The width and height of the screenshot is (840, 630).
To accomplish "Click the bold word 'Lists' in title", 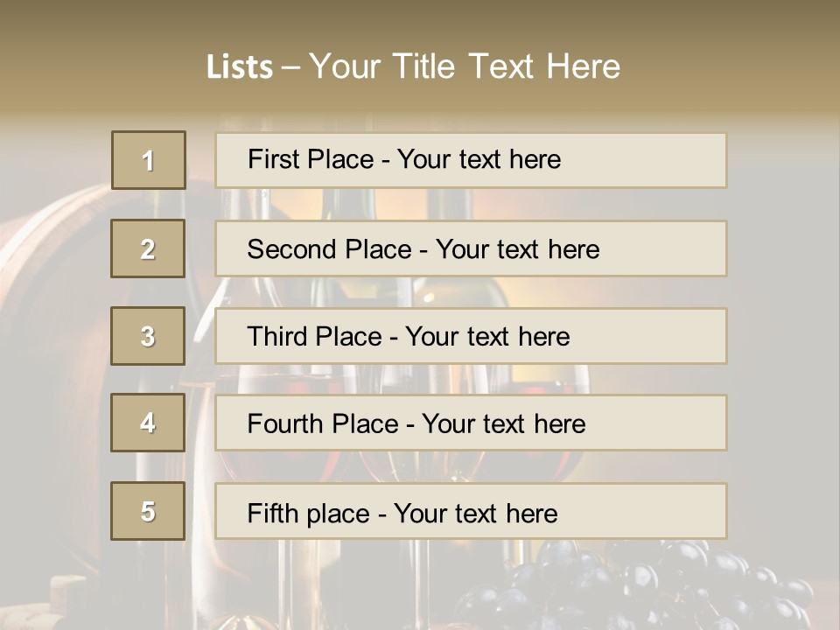I will click(x=239, y=67).
